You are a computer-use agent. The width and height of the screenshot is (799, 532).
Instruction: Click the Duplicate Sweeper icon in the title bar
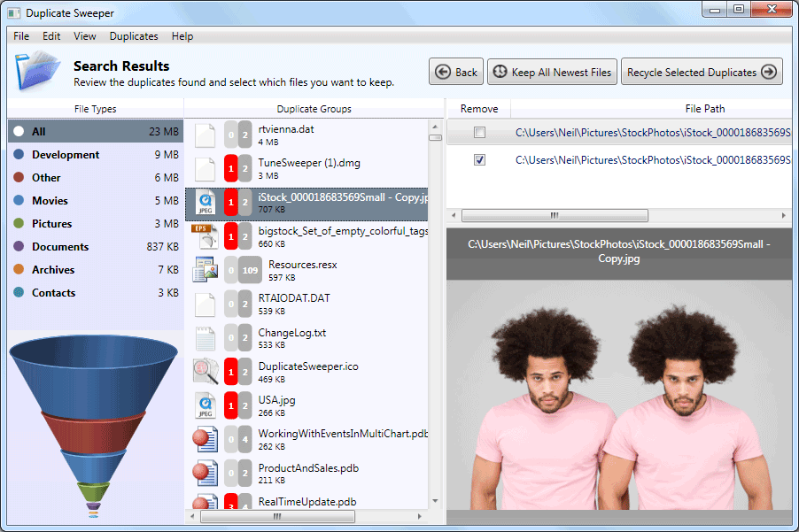tap(12, 12)
